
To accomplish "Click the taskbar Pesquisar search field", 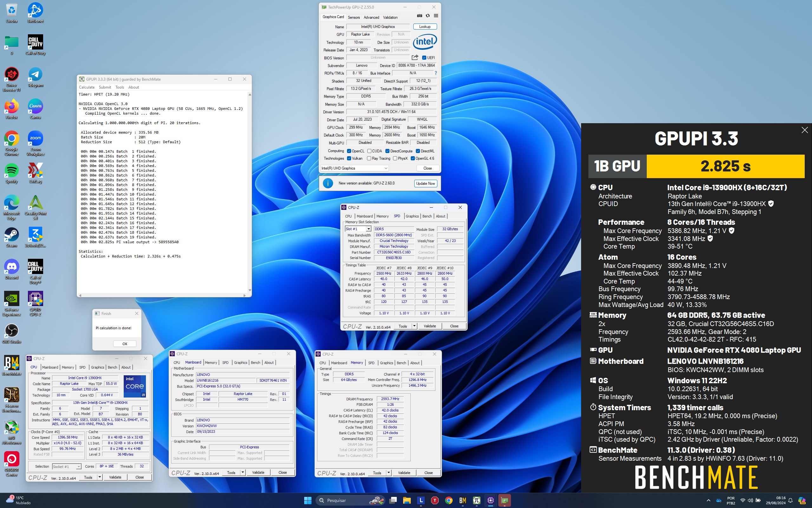I will point(350,500).
